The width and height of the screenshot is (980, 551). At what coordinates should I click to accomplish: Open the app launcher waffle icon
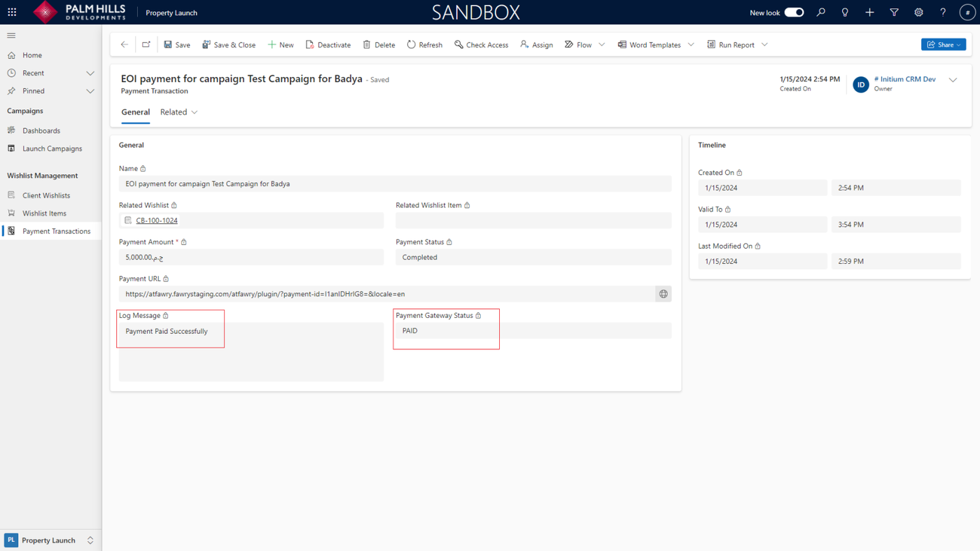(x=12, y=12)
